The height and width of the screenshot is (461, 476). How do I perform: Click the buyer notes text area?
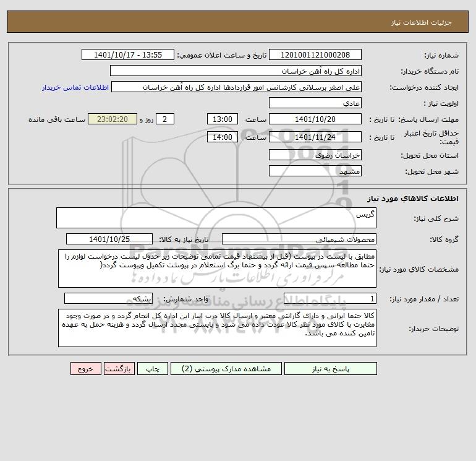coord(217,328)
